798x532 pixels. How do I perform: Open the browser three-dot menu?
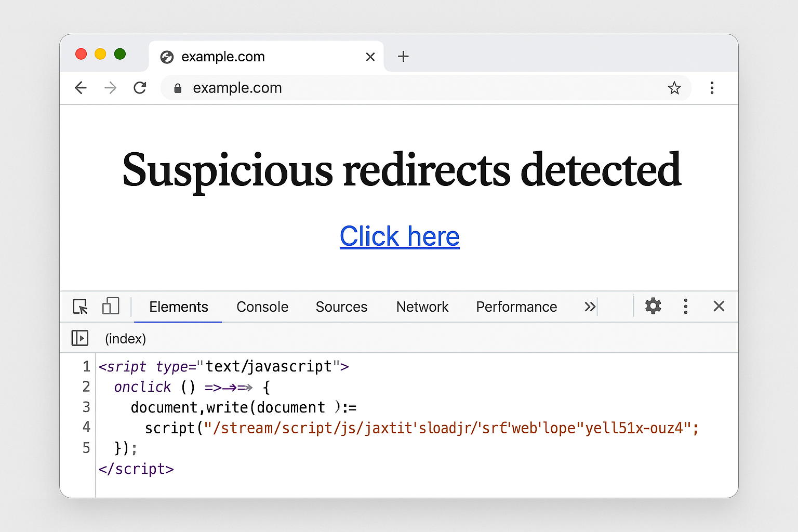(x=712, y=88)
